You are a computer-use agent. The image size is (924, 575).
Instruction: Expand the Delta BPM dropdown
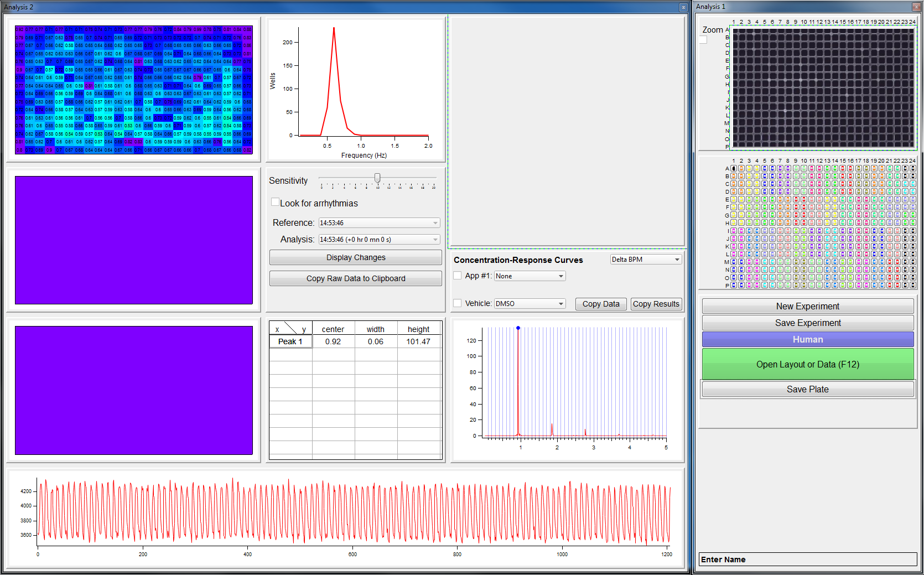(x=646, y=260)
